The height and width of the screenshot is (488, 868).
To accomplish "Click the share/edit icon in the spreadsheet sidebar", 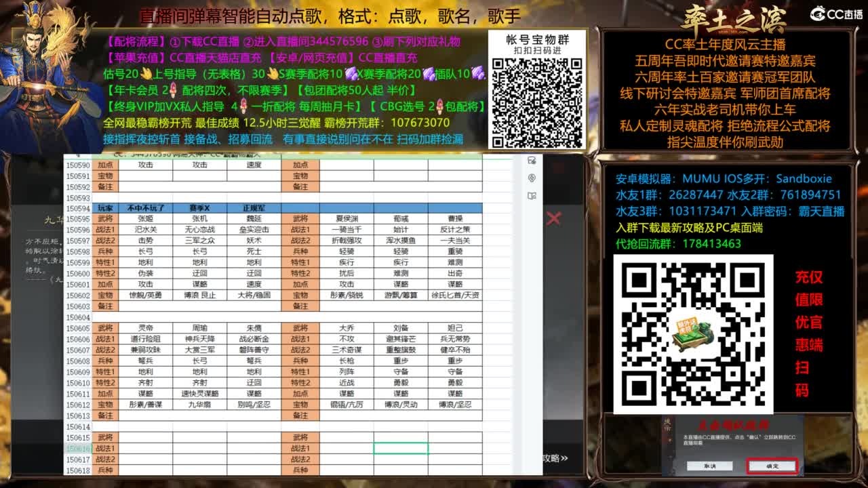I will [532, 160].
